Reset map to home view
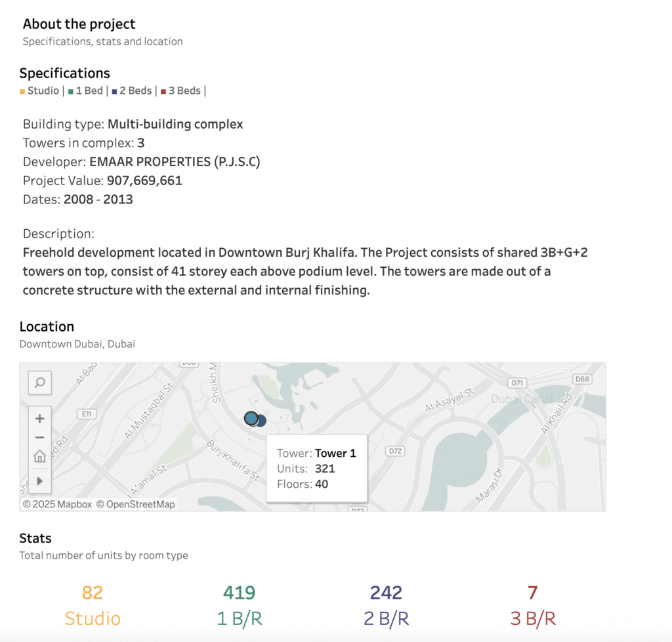This screenshot has height=642, width=672. [x=40, y=457]
